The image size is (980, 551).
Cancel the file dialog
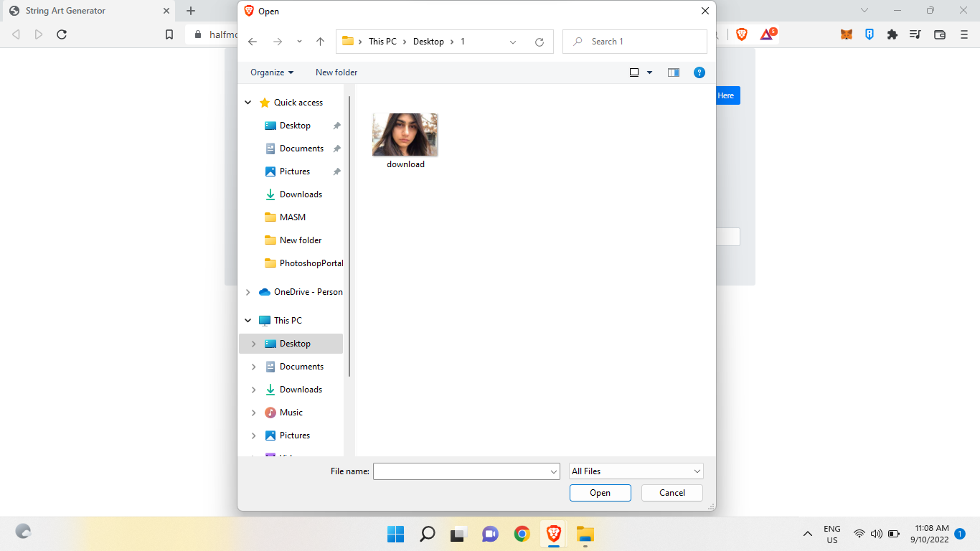coord(672,493)
